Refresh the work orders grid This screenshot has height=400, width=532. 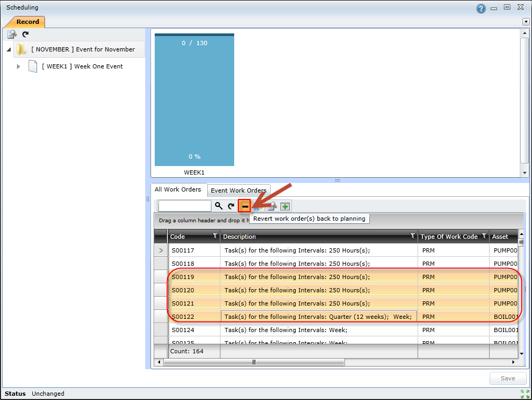pyautogui.click(x=231, y=206)
